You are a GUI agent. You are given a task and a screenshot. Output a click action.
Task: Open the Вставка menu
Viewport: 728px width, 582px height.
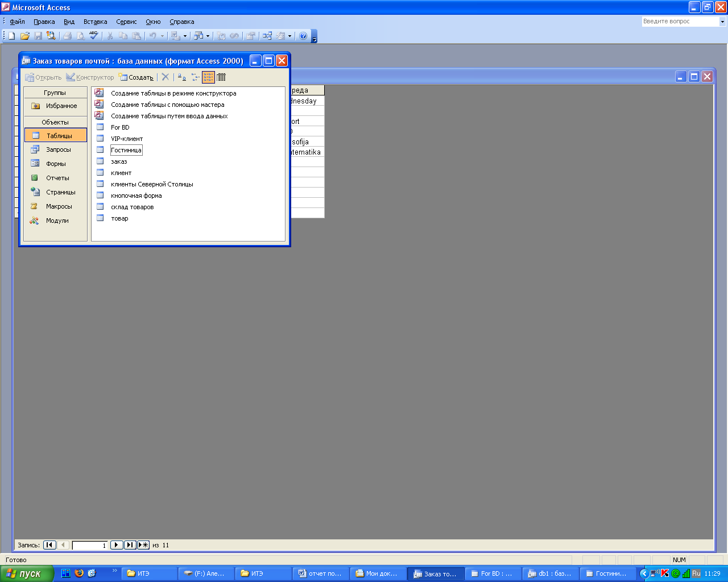tap(95, 22)
